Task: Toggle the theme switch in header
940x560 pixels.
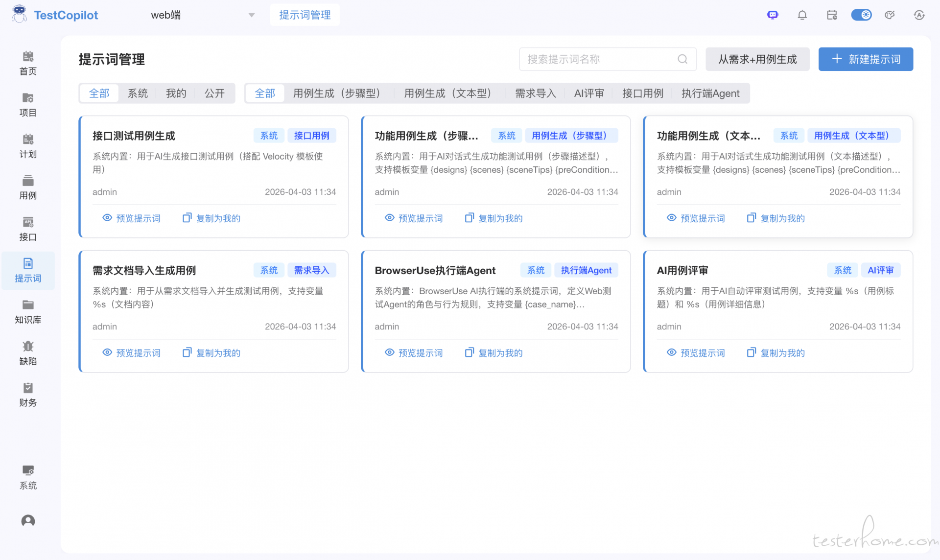Action: (x=861, y=15)
